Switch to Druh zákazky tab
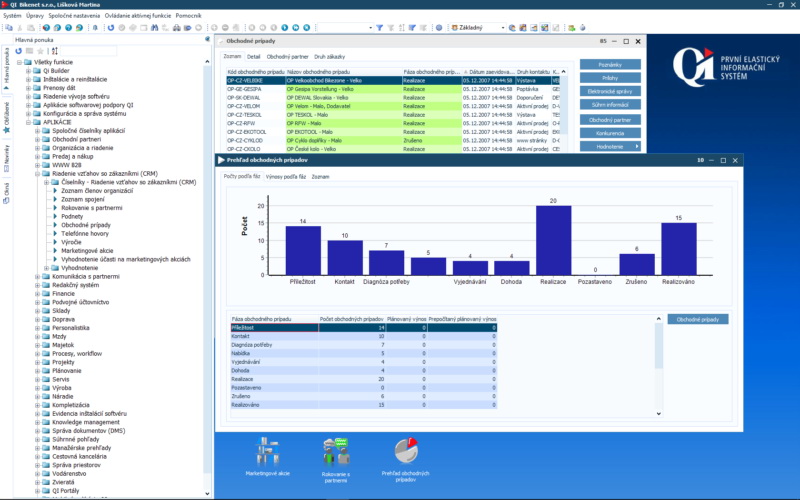Image resolution: width=800 pixels, height=500 pixels. coord(330,57)
